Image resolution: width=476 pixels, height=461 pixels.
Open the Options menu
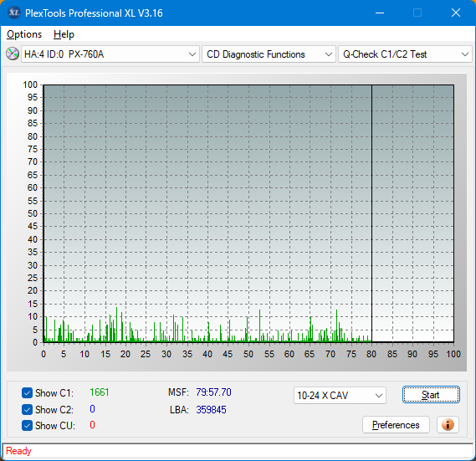(24, 34)
